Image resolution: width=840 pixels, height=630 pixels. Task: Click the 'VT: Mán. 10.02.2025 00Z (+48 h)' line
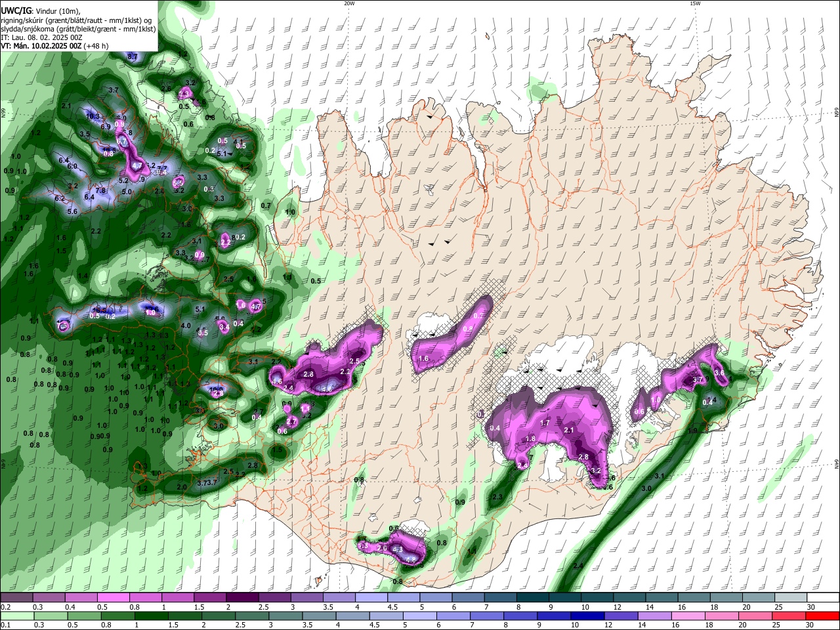click(x=54, y=46)
